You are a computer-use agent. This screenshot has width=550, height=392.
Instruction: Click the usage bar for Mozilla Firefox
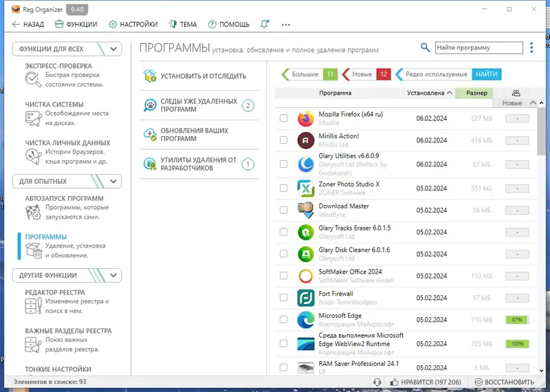(x=517, y=118)
